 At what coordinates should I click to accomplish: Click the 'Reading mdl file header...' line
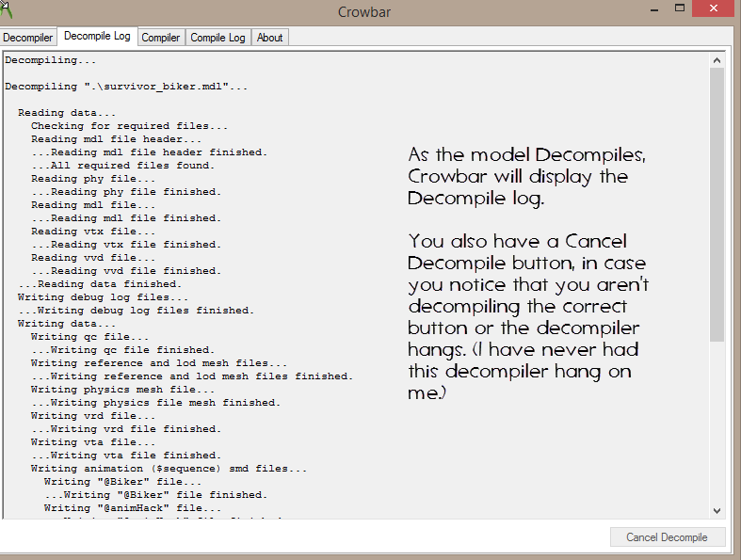pos(116,139)
